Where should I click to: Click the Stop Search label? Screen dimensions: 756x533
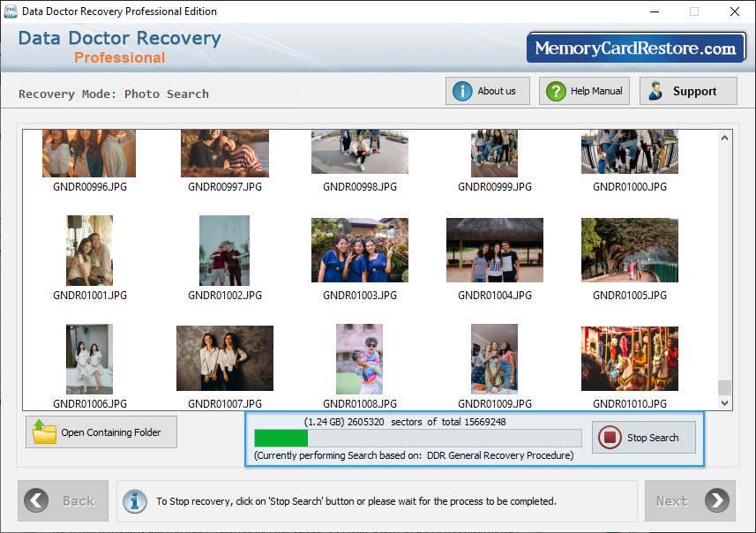click(x=652, y=438)
